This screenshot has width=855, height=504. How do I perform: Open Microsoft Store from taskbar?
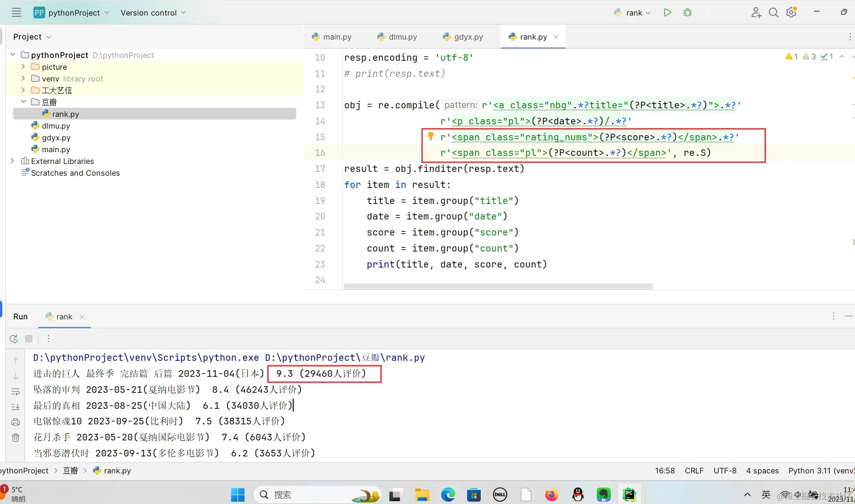pos(474,495)
